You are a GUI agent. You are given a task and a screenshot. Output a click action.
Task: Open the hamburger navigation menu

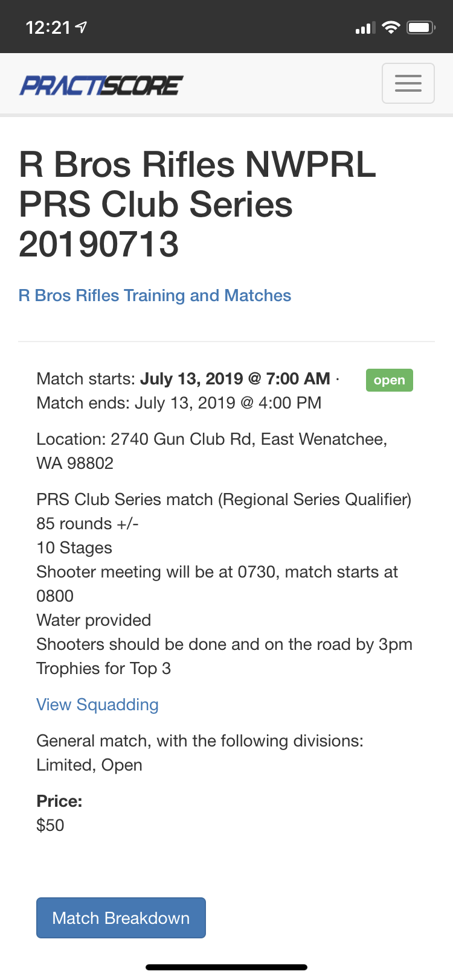point(408,83)
